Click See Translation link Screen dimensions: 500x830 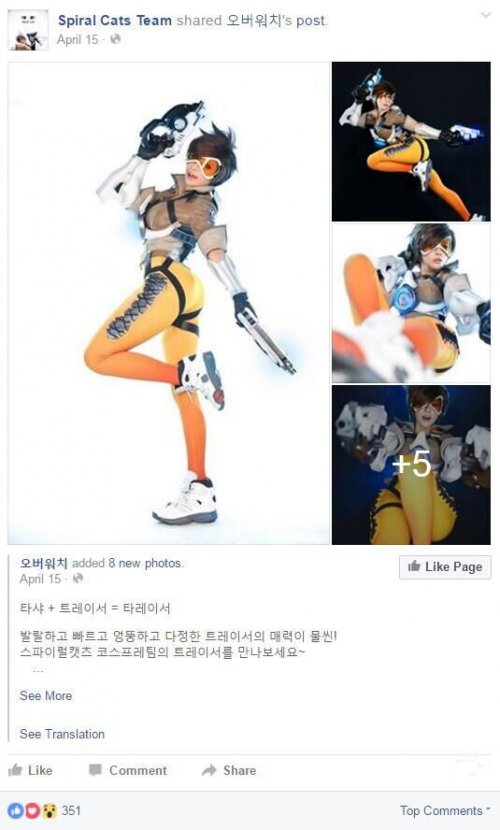pos(62,734)
